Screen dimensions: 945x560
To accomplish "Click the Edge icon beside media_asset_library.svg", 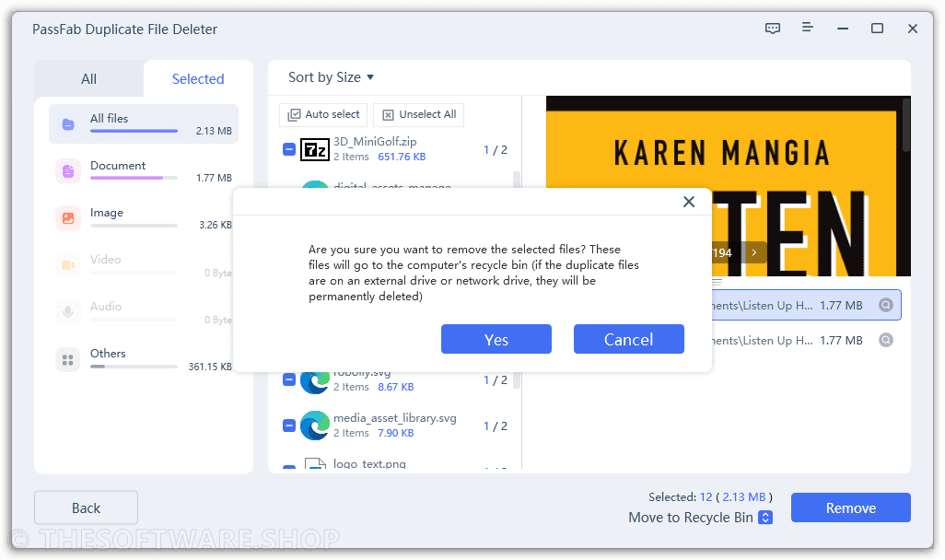I will pos(315,426).
